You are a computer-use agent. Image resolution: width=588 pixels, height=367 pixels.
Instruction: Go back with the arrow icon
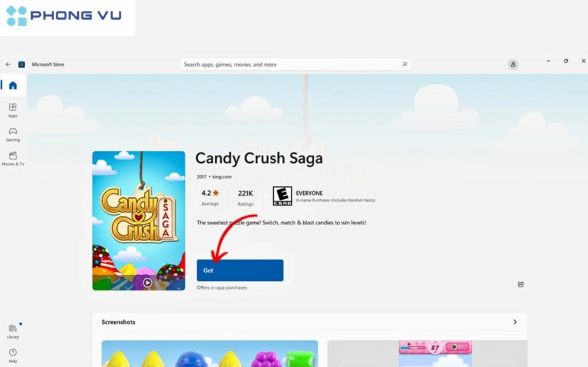(8, 64)
